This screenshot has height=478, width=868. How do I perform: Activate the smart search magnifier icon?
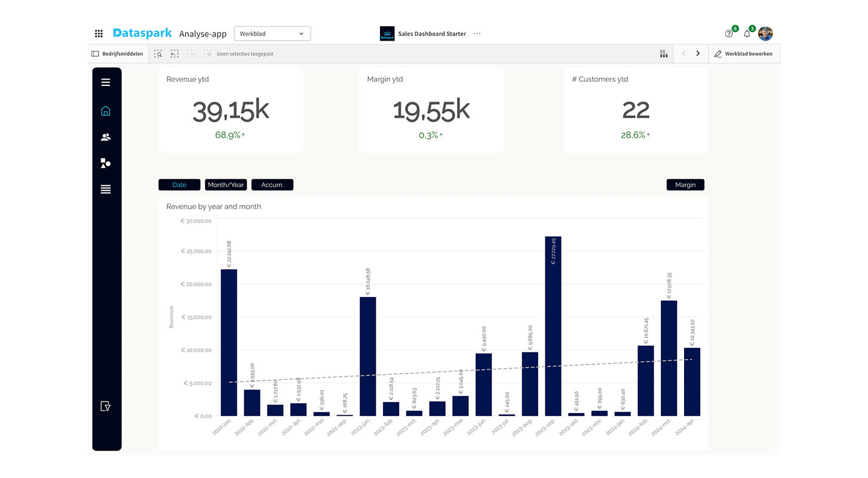click(x=158, y=53)
